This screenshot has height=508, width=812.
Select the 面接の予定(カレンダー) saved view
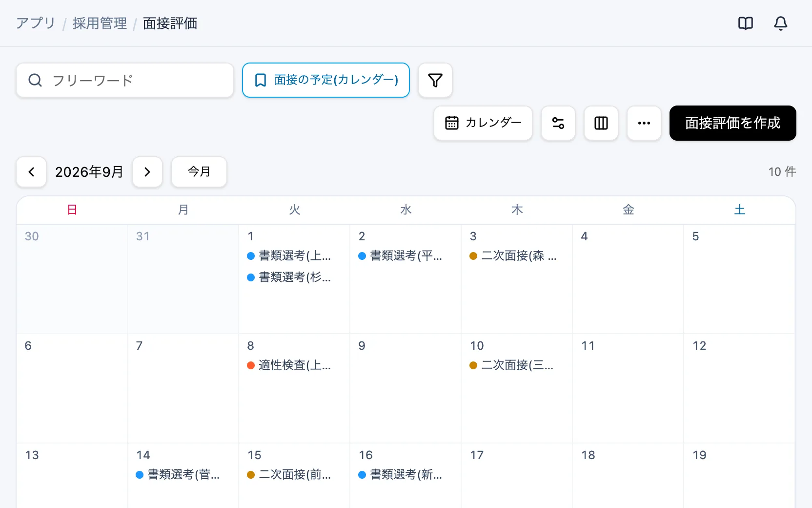pyautogui.click(x=326, y=80)
